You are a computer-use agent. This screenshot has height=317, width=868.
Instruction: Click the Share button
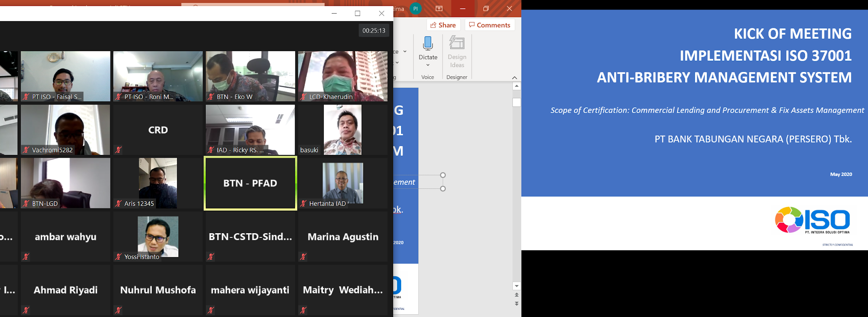click(443, 25)
